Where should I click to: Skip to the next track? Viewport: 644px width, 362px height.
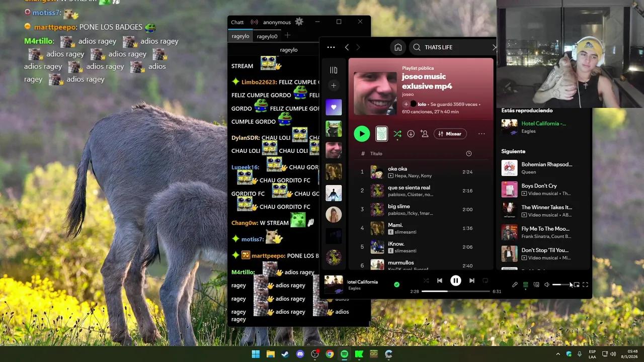coord(471,281)
